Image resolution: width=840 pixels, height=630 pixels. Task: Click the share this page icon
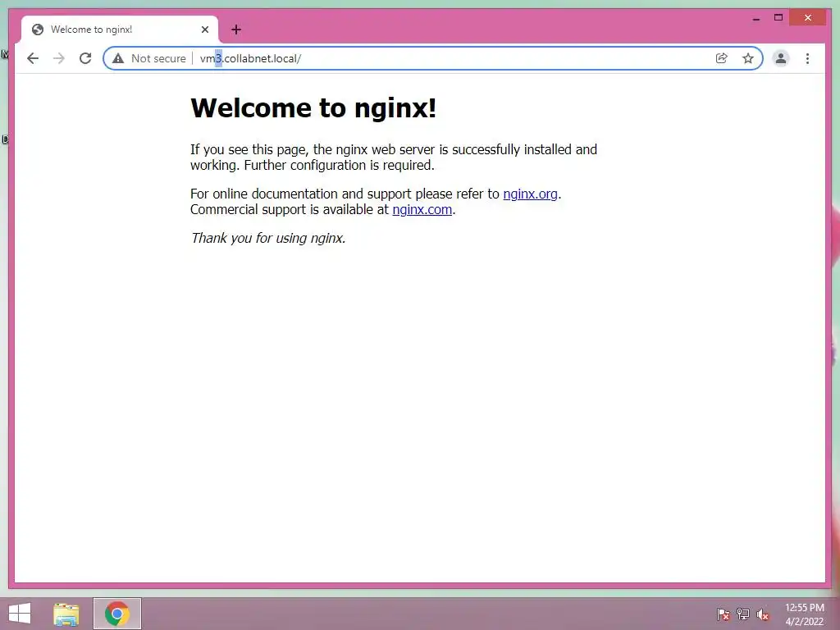722,58
